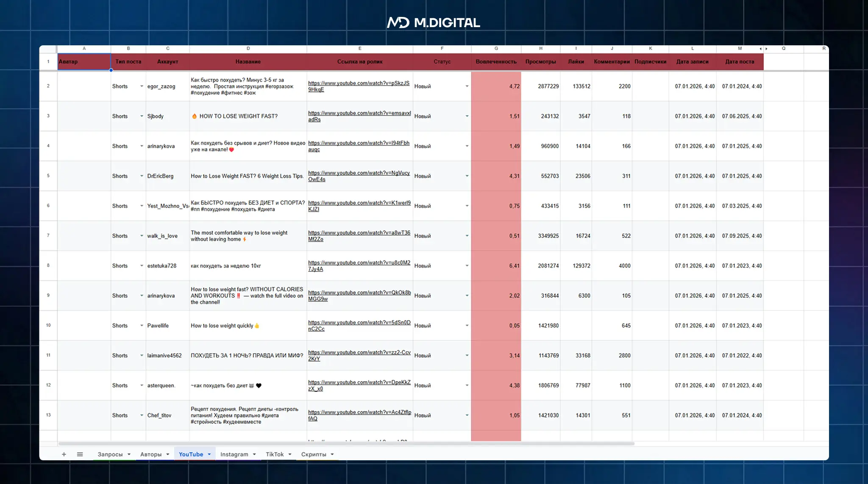Click the horizontal scrollbar at the bottom
The height and width of the screenshot is (484, 868).
346,444
